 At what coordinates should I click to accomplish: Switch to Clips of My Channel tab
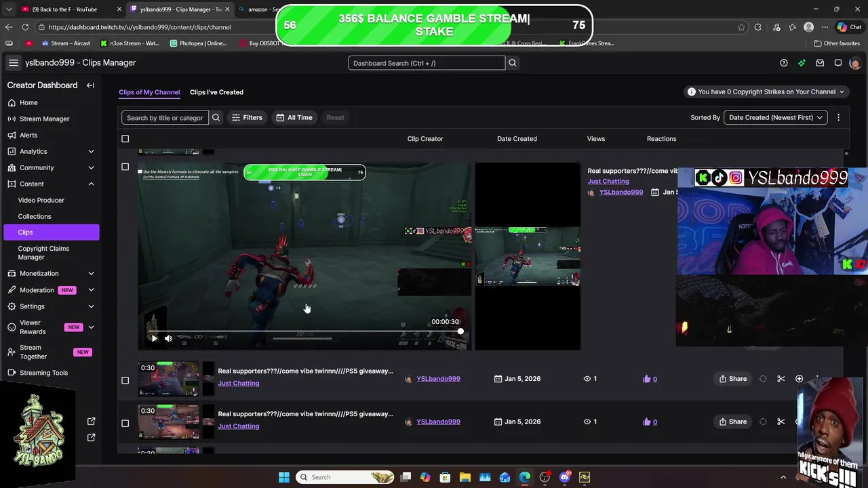(x=149, y=92)
